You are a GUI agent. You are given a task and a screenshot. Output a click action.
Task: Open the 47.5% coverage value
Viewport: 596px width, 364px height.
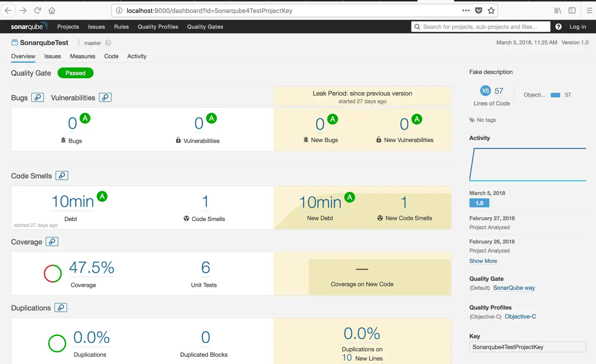click(92, 267)
